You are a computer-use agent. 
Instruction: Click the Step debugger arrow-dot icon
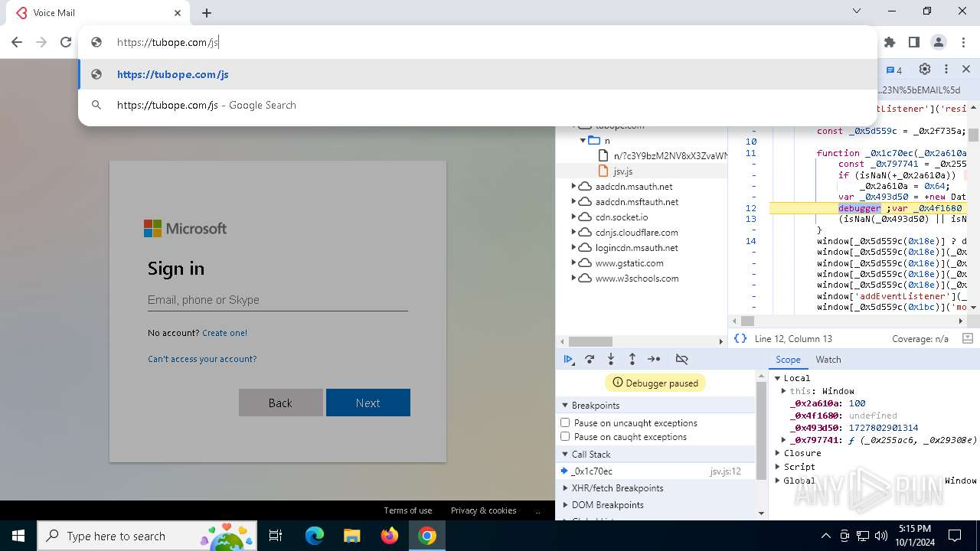(x=654, y=359)
